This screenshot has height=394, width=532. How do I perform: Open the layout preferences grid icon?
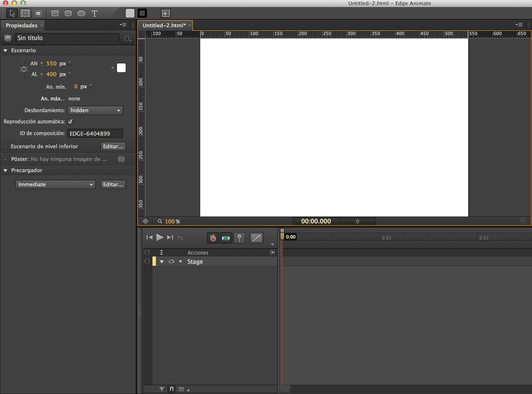pos(166,13)
